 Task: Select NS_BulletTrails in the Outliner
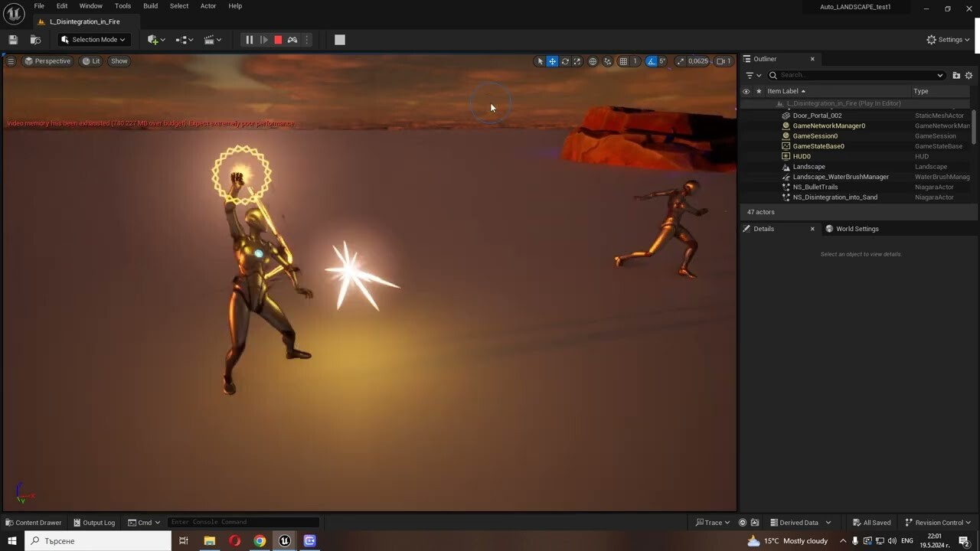pyautogui.click(x=815, y=187)
